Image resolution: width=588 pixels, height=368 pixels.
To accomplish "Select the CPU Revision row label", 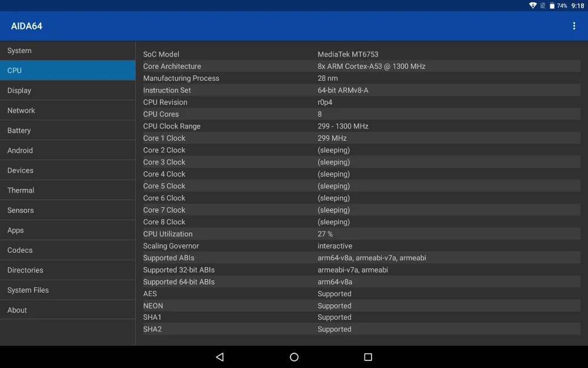I will tap(165, 102).
